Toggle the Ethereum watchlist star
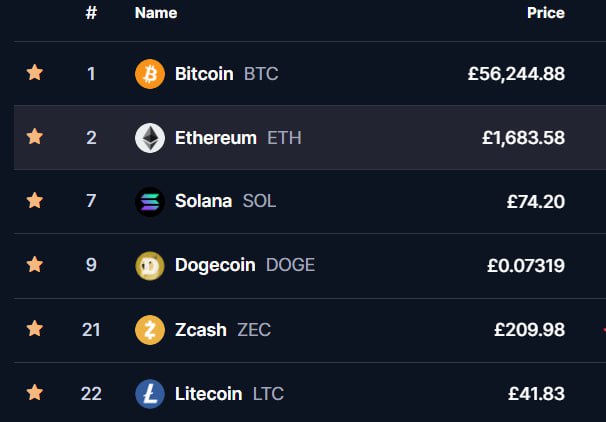Image resolution: width=606 pixels, height=422 pixels. tap(35, 137)
